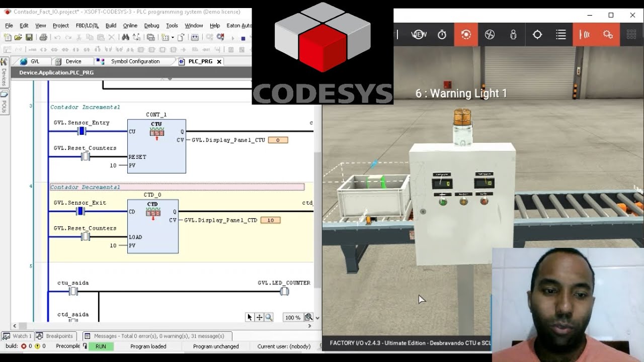Open the Tools menu
Image resolution: width=644 pixels, height=362 pixels.
click(x=172, y=25)
